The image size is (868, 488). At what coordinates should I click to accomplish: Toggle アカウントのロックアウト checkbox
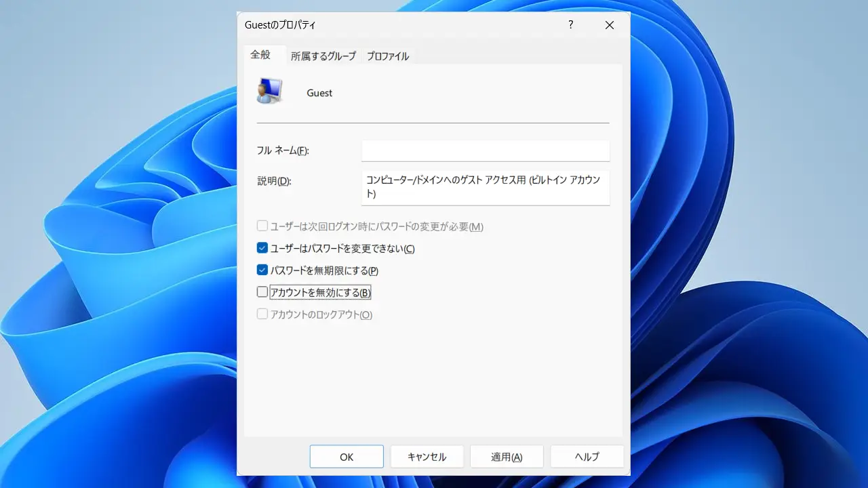click(262, 314)
